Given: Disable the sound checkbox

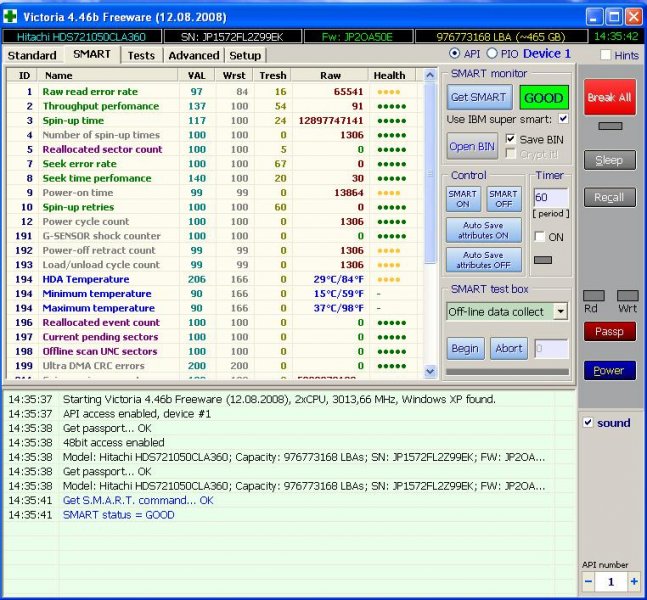Looking at the screenshot, I should click(x=589, y=423).
